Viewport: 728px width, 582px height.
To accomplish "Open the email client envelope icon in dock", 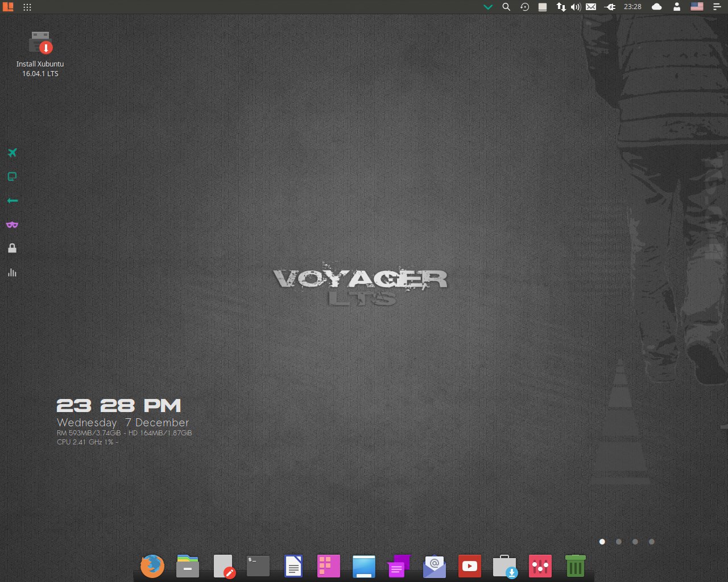I will click(435, 566).
